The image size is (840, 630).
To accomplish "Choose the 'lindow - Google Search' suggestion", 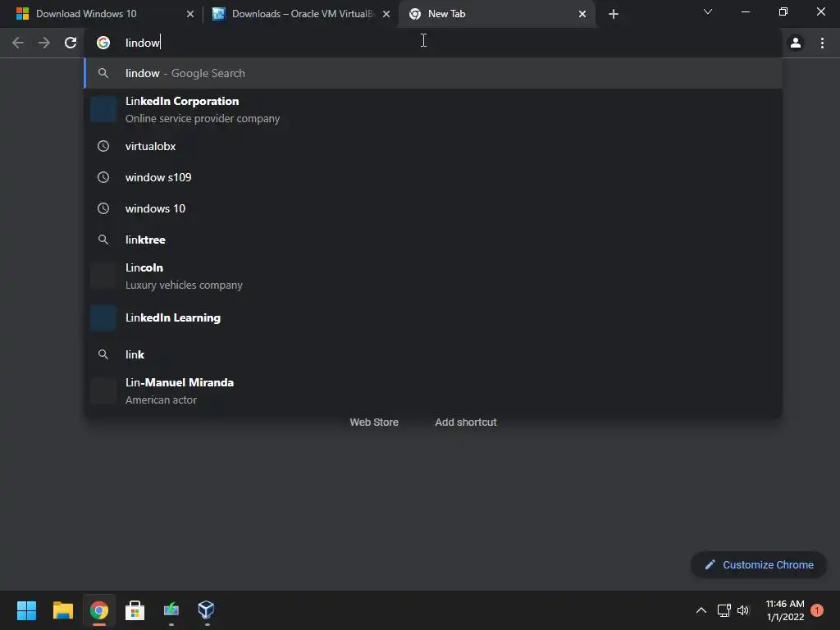I will click(x=433, y=73).
